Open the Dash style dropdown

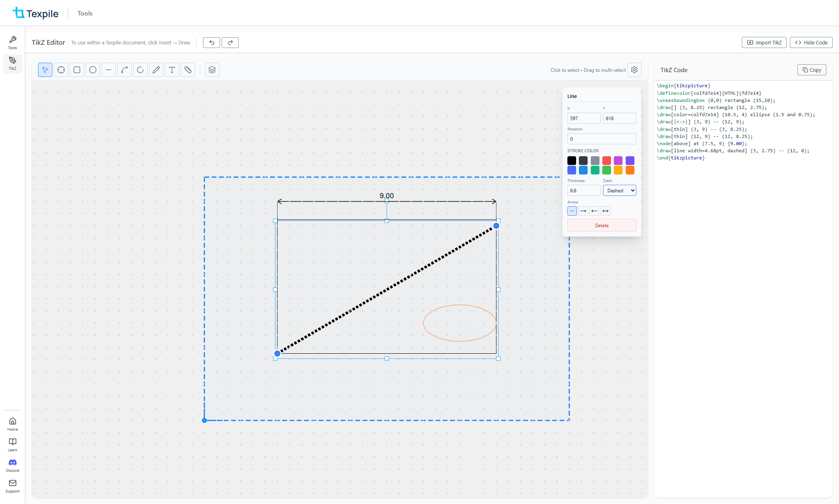[x=620, y=190]
